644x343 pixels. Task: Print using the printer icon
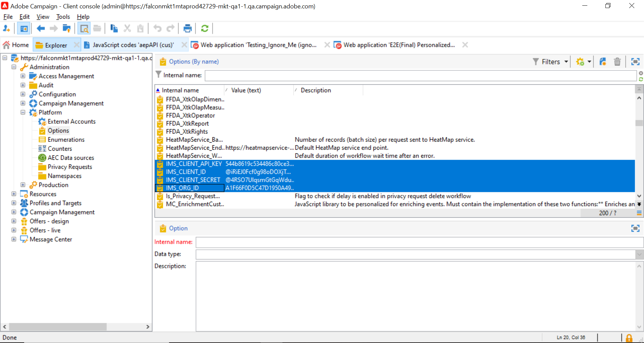187,29
